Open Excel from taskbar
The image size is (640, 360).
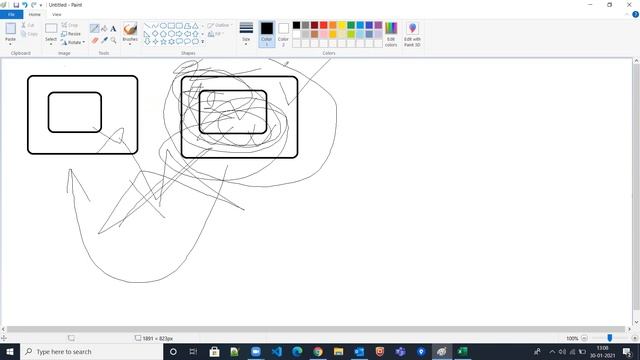pyautogui.click(x=462, y=351)
